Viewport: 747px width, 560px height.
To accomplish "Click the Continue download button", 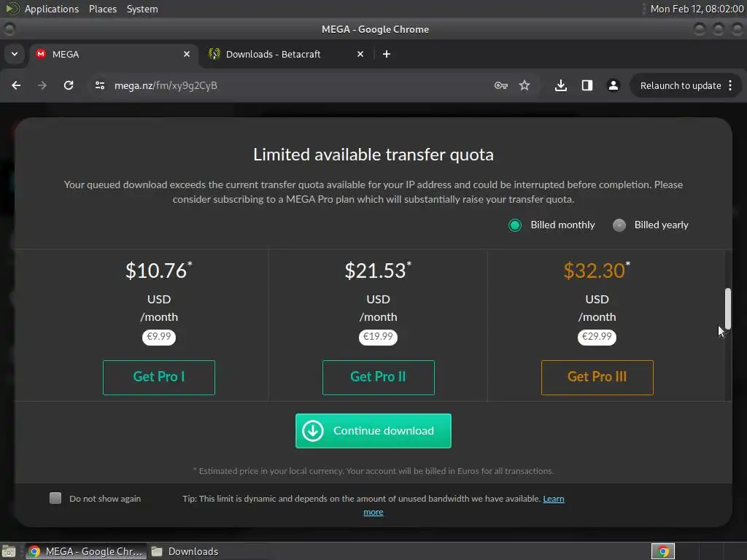I will (373, 430).
